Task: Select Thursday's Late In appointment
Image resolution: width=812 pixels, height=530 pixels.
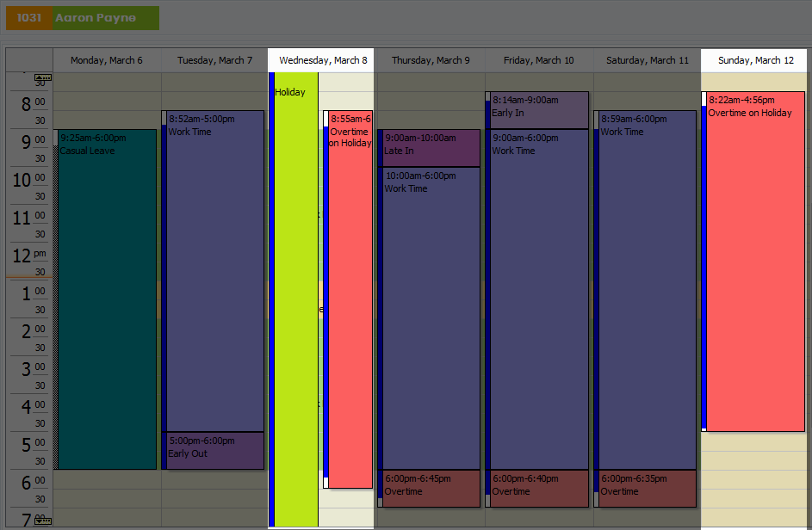Action: 430,148
